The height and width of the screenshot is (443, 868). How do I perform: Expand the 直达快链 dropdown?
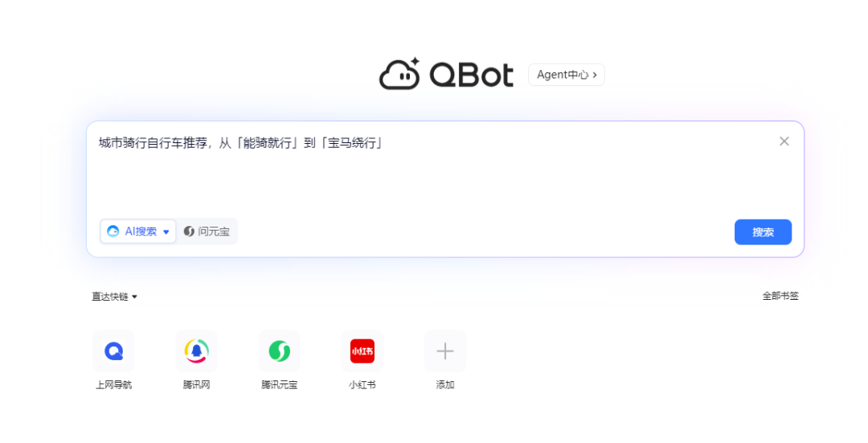click(115, 297)
